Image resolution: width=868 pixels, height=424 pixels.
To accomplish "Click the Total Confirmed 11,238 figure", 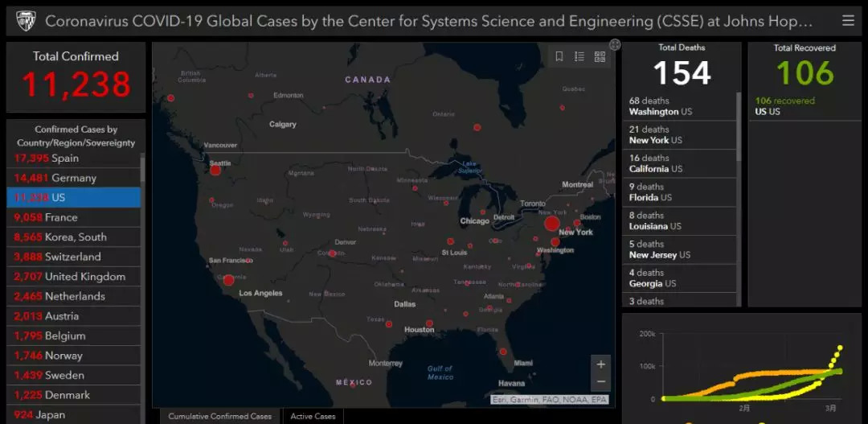I will 76,84.
